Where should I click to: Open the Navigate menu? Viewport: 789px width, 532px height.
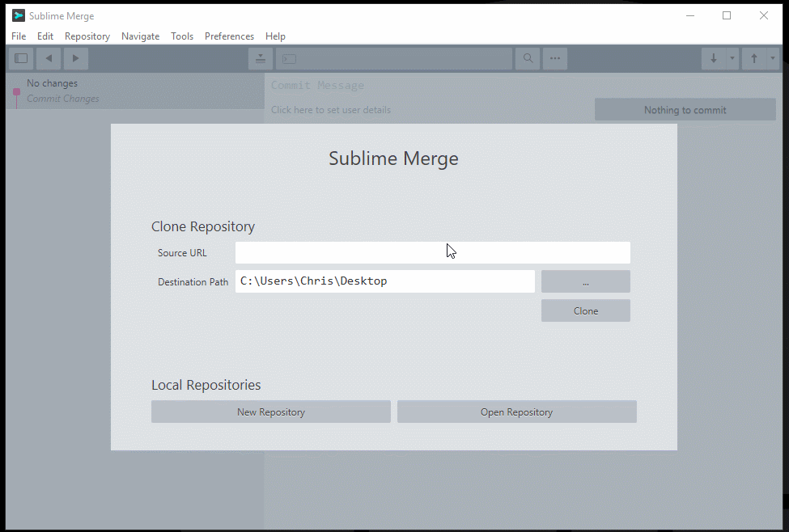[x=140, y=36]
